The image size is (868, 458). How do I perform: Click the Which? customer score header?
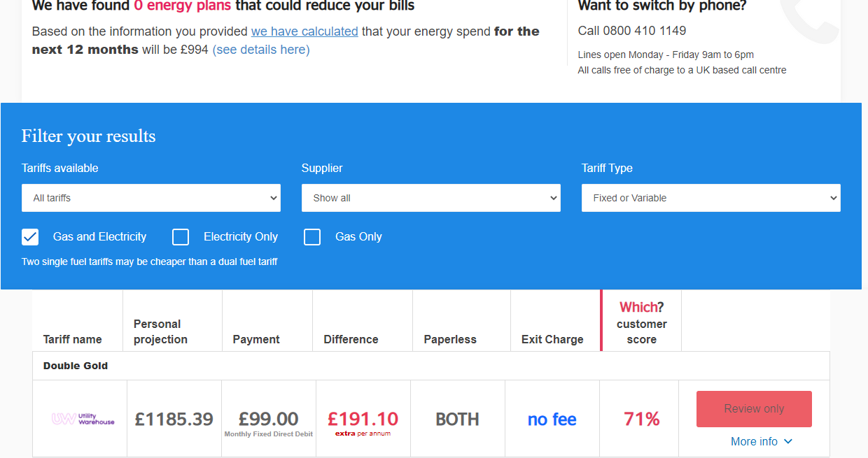click(x=641, y=323)
